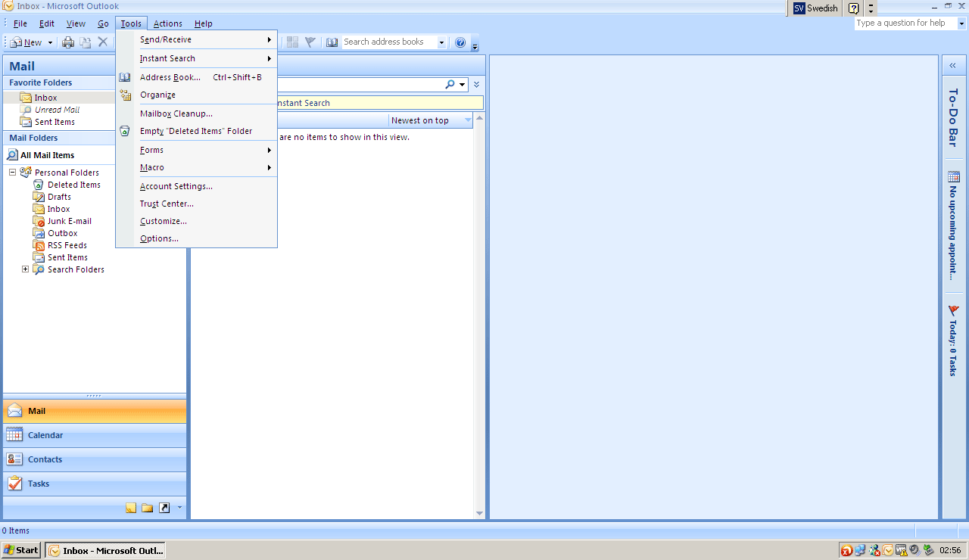969x560 pixels.
Task: Open Configure buttons arrow in navigation pane
Action: pyautogui.click(x=179, y=508)
